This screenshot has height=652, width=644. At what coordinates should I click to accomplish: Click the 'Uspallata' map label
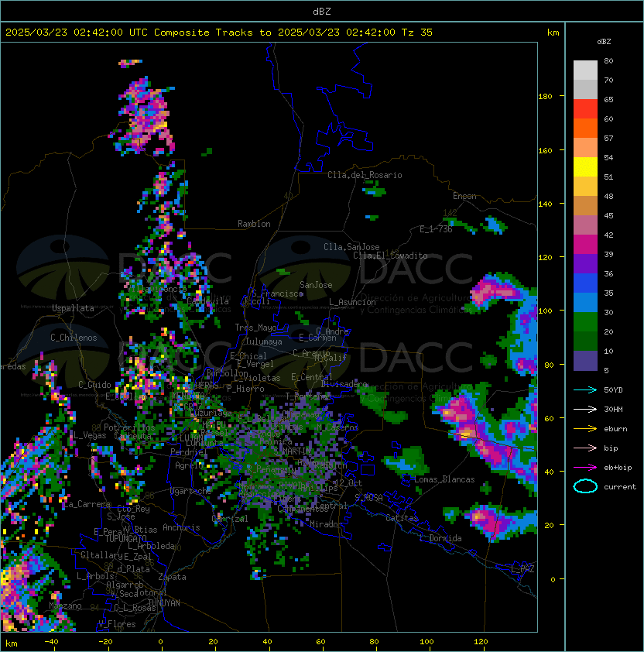click(x=73, y=308)
